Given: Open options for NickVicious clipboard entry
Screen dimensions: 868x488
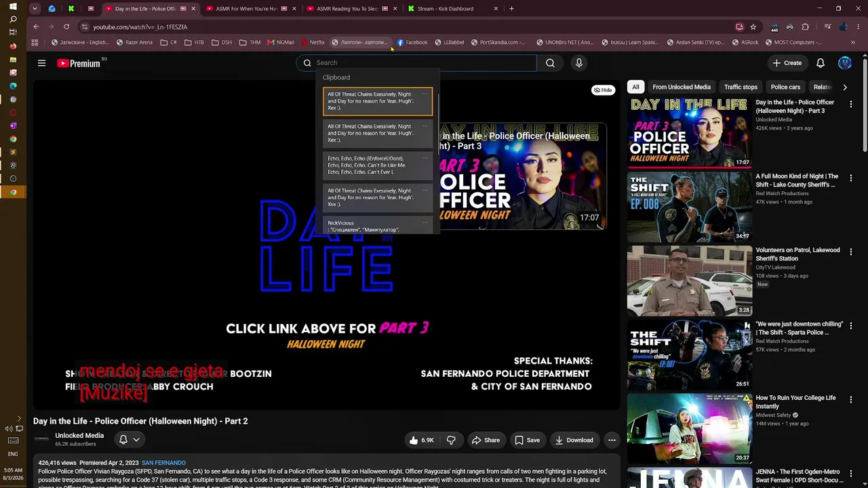Looking at the screenshot, I should point(425,222).
